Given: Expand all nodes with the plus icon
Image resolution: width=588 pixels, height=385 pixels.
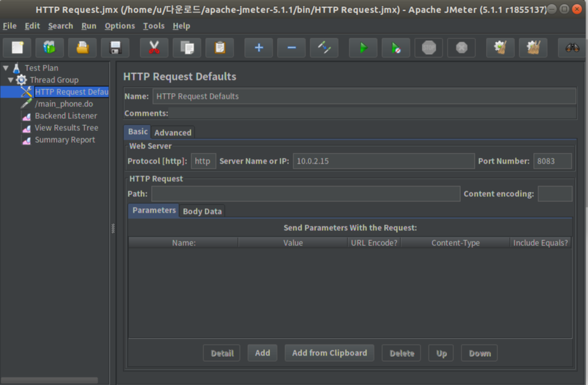Looking at the screenshot, I should (x=259, y=48).
